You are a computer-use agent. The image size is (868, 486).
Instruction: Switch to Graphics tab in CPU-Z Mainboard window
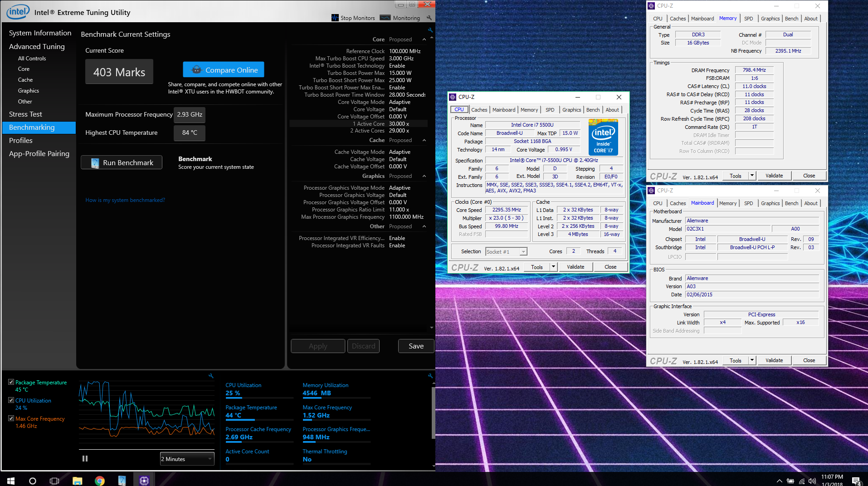[x=770, y=203]
